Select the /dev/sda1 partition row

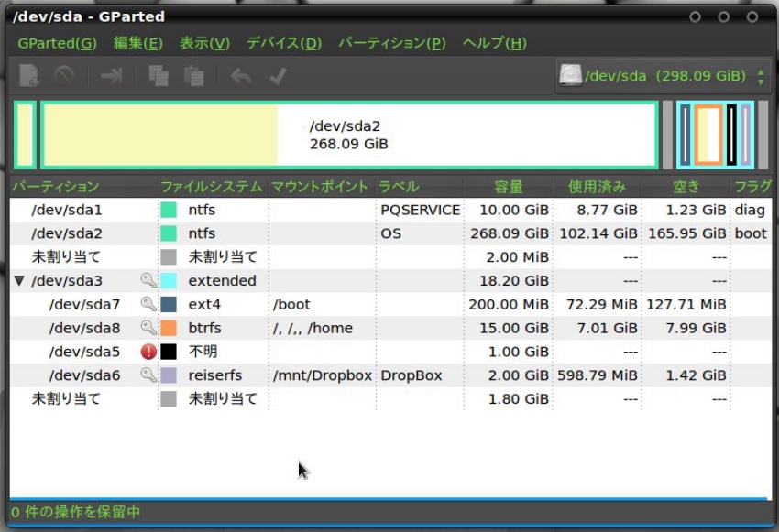click(x=390, y=210)
